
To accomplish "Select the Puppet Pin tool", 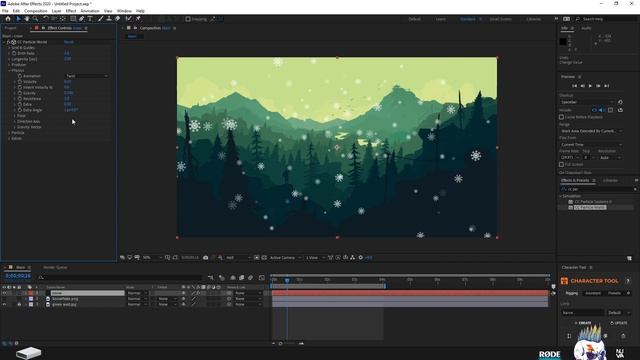I will point(138,19).
